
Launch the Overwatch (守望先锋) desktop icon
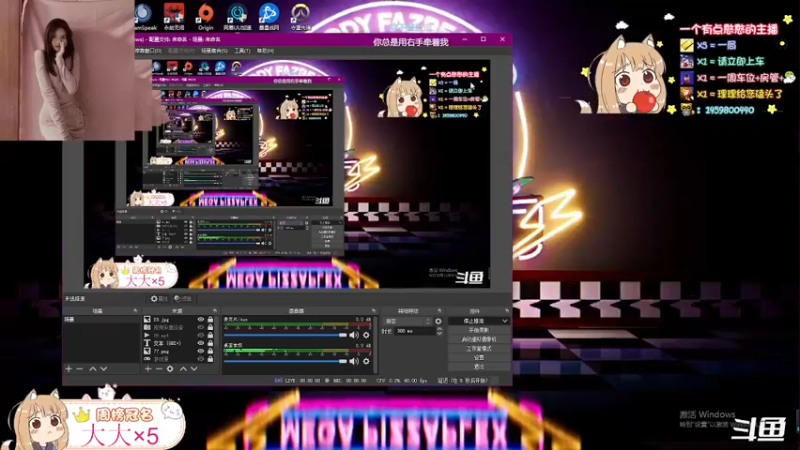(300, 16)
